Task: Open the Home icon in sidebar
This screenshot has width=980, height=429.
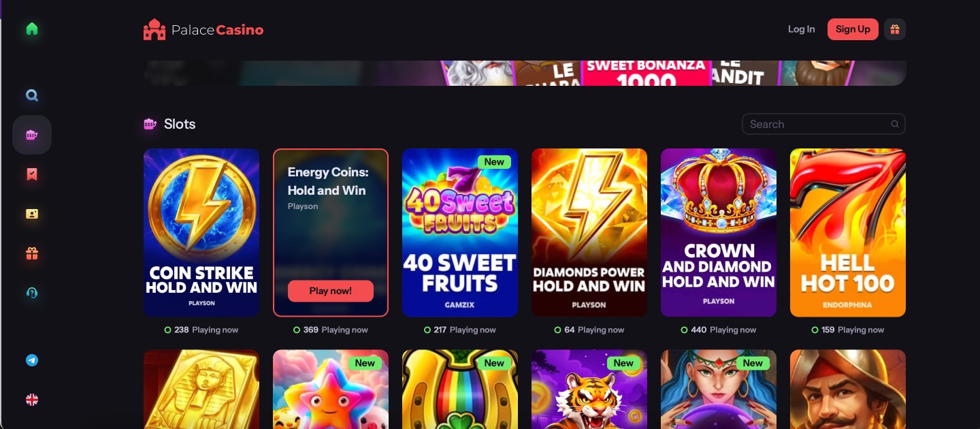Action: click(x=32, y=29)
